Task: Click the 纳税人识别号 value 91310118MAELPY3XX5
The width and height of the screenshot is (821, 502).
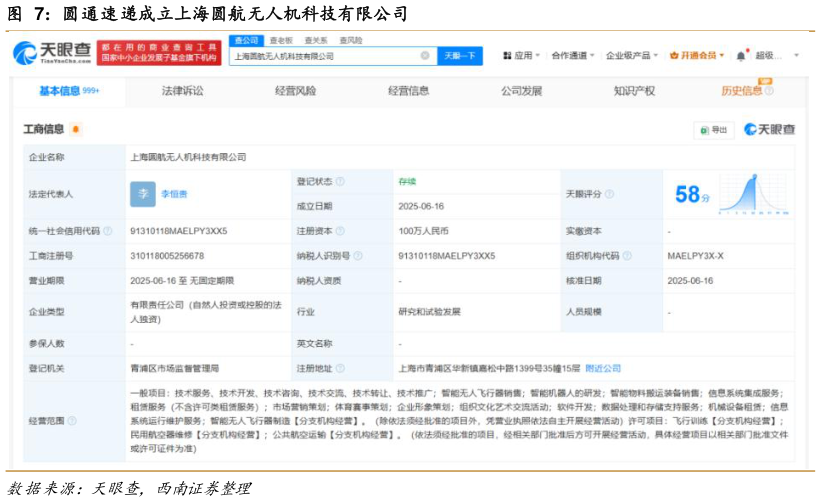Action: (x=447, y=256)
